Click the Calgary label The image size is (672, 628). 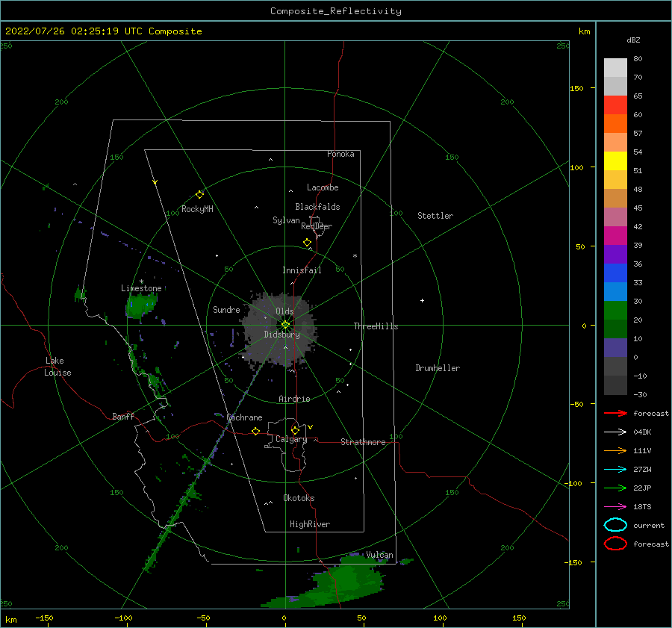[291, 439]
